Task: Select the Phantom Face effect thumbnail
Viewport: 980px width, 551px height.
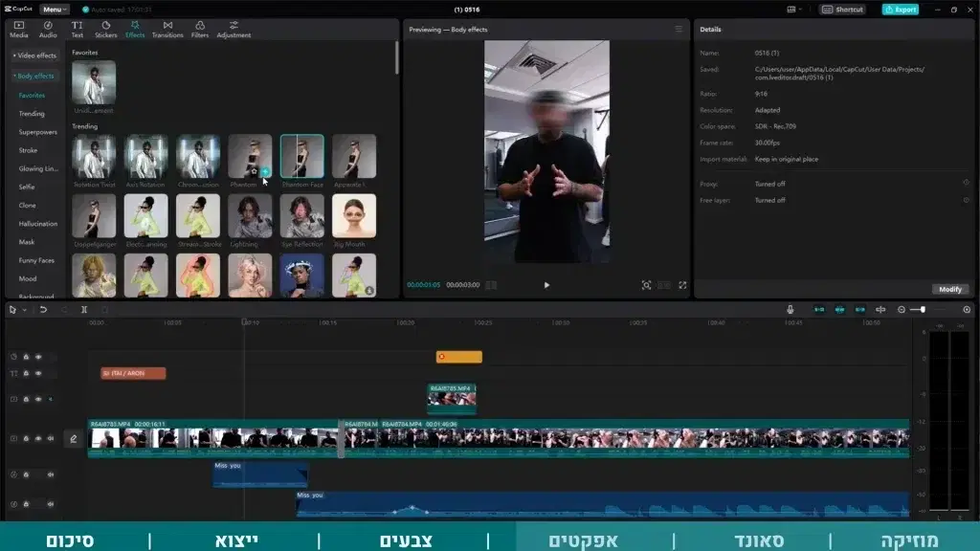Action: coord(301,156)
